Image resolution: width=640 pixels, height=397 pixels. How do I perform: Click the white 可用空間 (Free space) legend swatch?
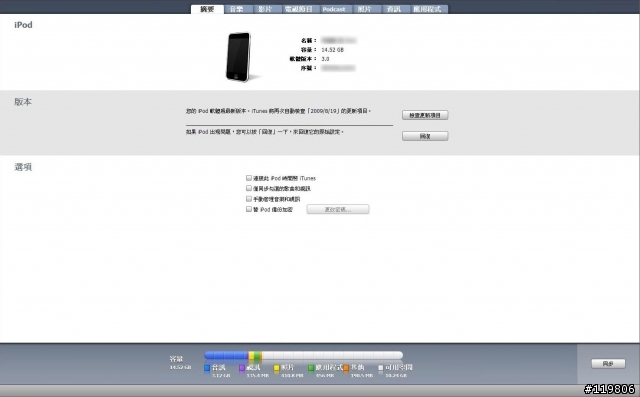coord(380,368)
